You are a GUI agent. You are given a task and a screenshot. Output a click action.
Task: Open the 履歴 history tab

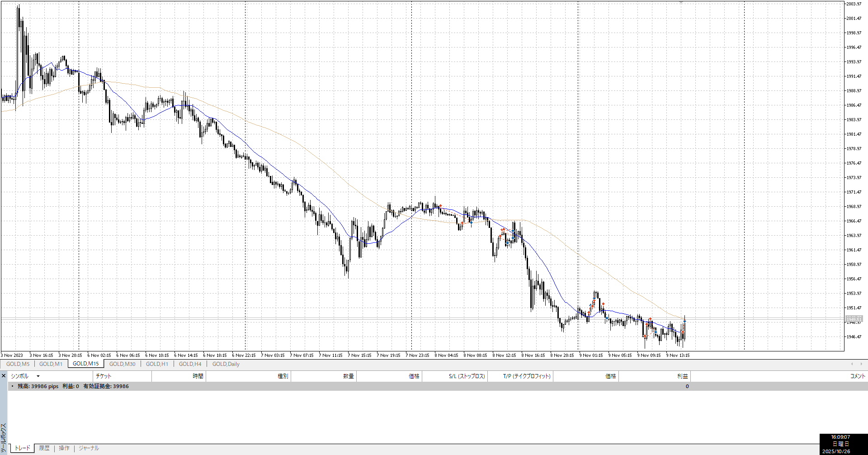click(x=44, y=448)
